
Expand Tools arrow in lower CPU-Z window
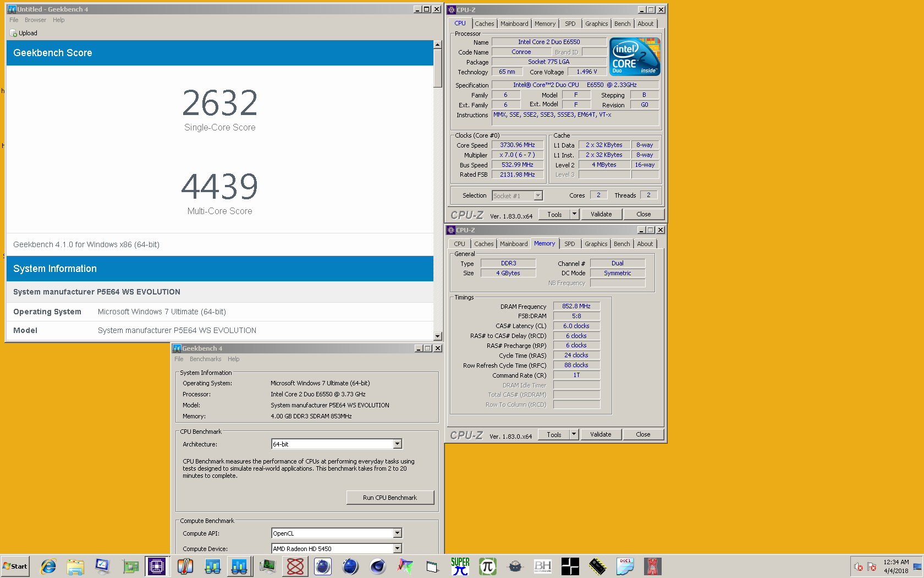tap(574, 434)
